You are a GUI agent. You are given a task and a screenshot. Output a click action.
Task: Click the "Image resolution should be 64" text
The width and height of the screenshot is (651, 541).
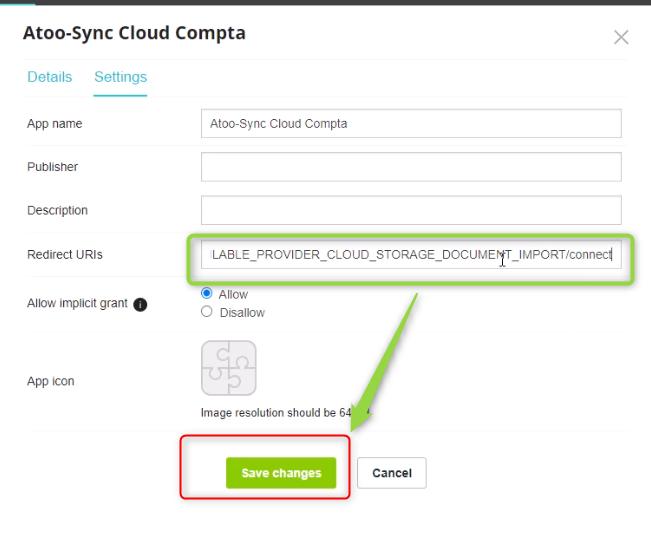coord(276,413)
